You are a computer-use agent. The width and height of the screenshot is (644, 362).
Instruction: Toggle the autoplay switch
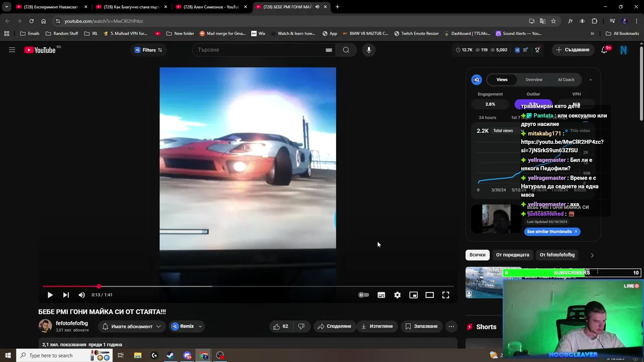(364, 295)
